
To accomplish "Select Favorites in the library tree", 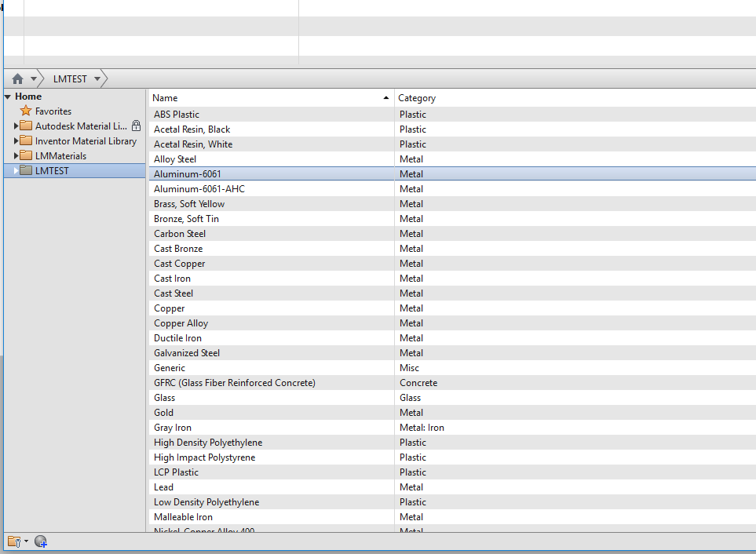I will 53,111.
